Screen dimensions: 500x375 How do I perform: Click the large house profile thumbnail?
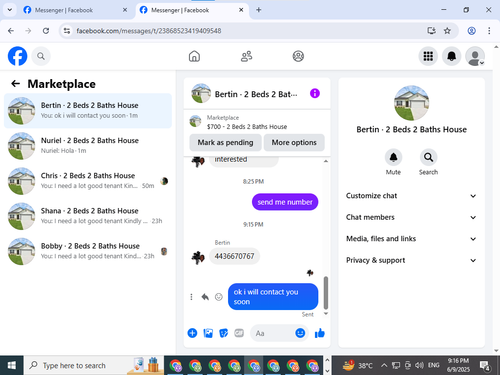(411, 103)
